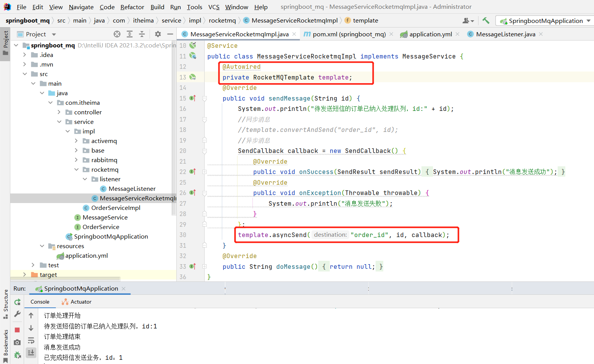
Task: Expand the rabbitmq package
Action: 76,160
